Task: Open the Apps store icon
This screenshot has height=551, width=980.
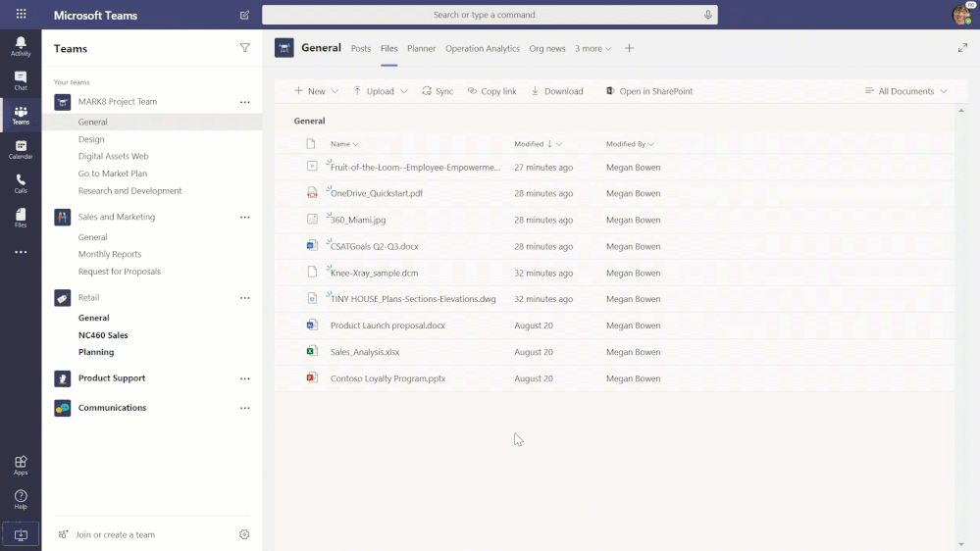Action: point(21,466)
